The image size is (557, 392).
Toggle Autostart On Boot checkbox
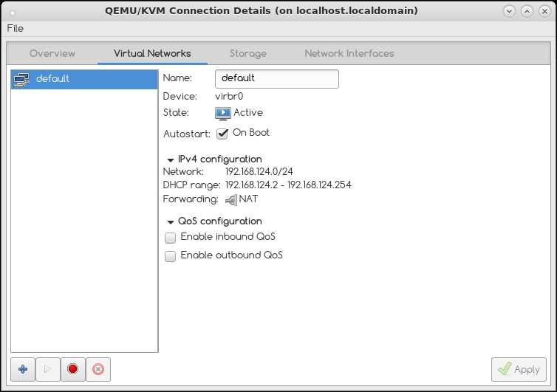[x=222, y=134]
